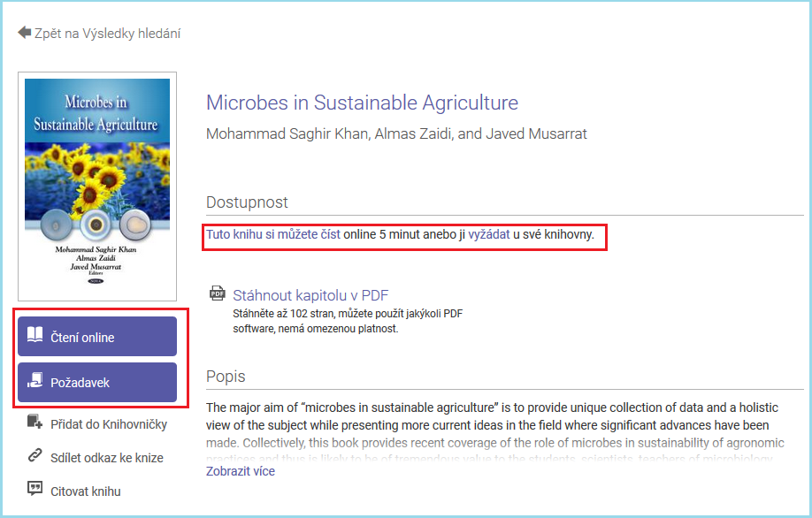Click Stáhnout kapitolu v PDF link
The height and width of the screenshot is (518, 812).
pyautogui.click(x=310, y=295)
